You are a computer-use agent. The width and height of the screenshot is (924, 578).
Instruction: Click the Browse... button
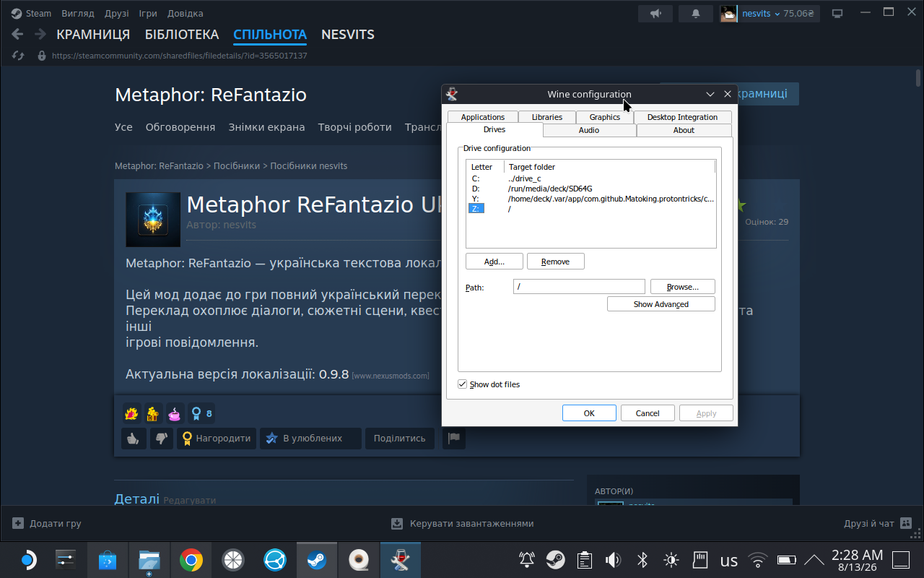click(683, 287)
